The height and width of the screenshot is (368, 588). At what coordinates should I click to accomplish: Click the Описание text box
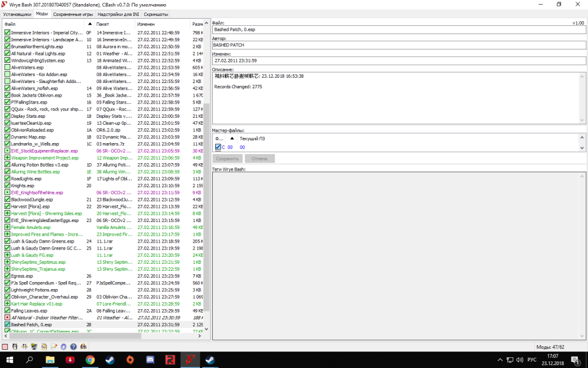(x=399, y=98)
